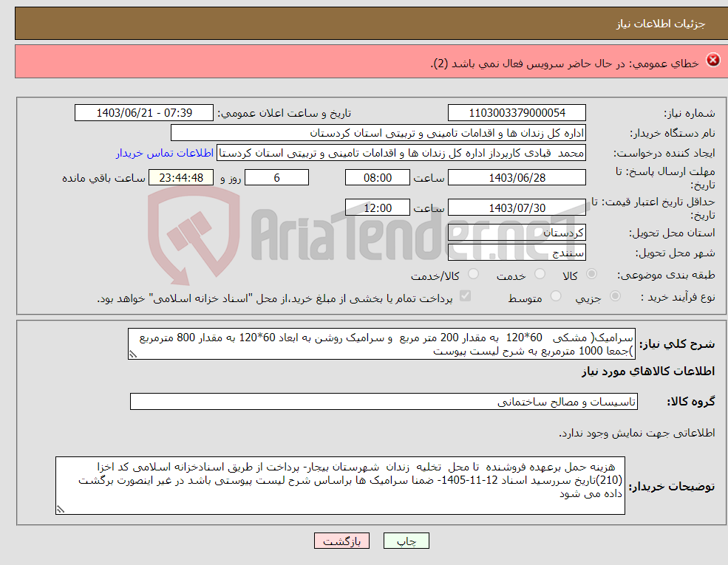Click the label شماره نیاز
728x565 pixels.
tap(689, 113)
